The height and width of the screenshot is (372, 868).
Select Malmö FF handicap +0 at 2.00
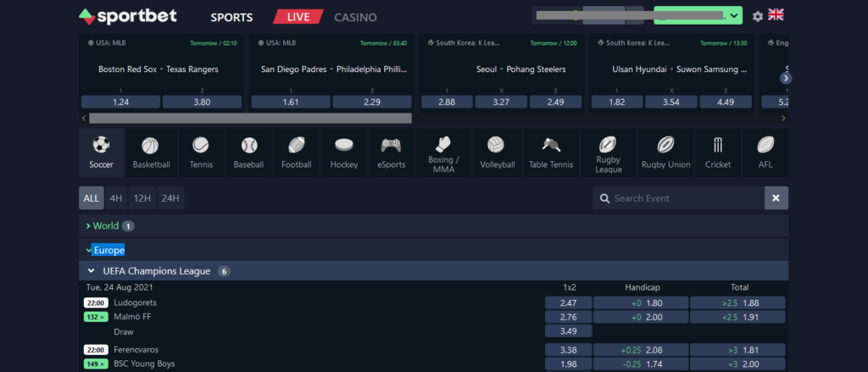pyautogui.click(x=641, y=317)
